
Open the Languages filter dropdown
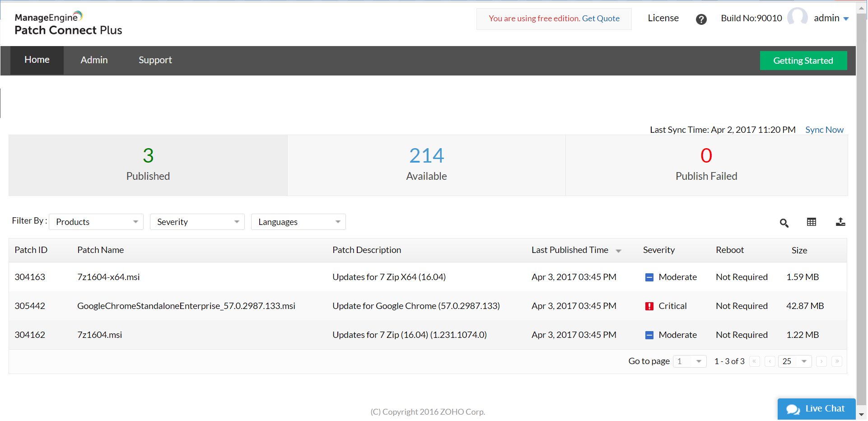(x=299, y=222)
